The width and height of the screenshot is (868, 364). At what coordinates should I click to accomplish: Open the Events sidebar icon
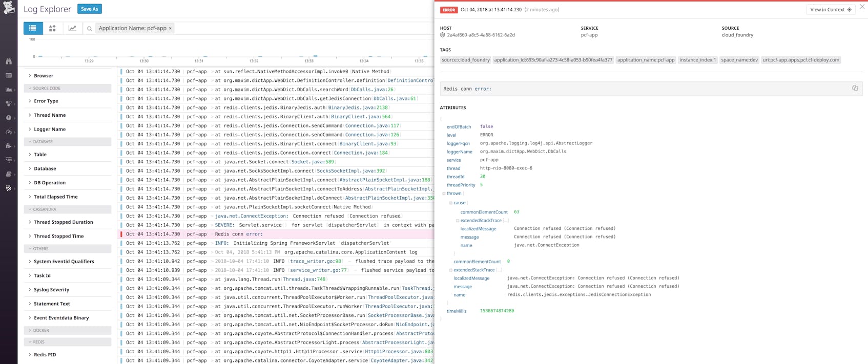(x=9, y=75)
